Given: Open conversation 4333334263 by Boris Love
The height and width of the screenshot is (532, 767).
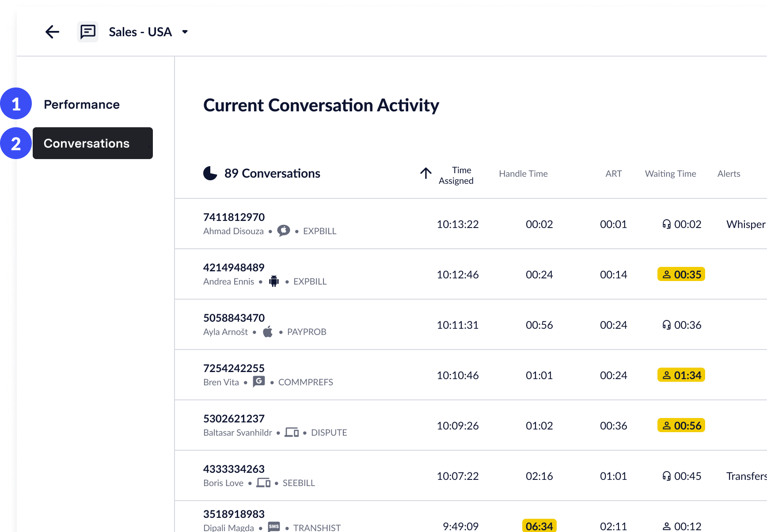Looking at the screenshot, I should pyautogui.click(x=234, y=469).
